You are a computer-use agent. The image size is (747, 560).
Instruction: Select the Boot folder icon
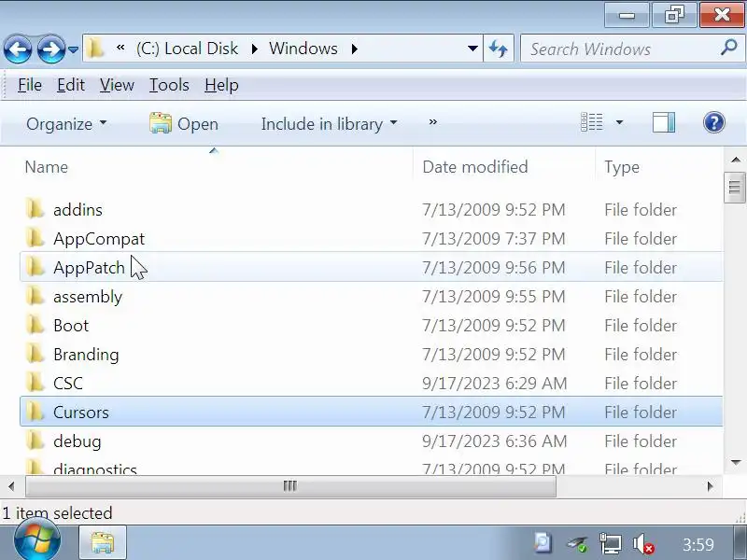(35, 325)
